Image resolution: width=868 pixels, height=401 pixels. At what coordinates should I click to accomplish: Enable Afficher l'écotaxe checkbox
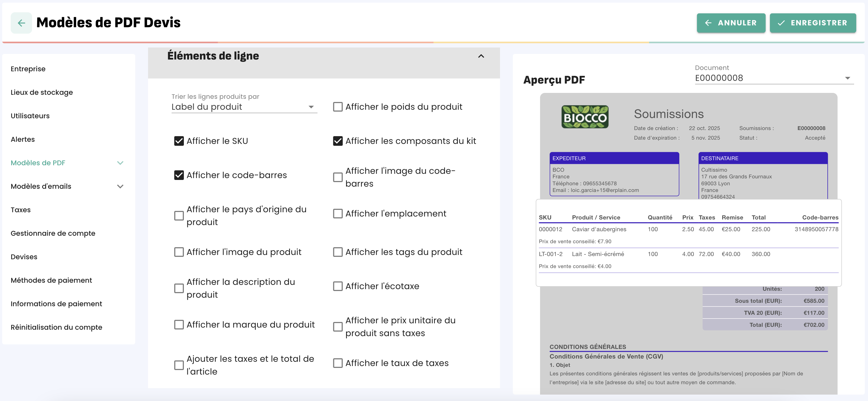338,286
